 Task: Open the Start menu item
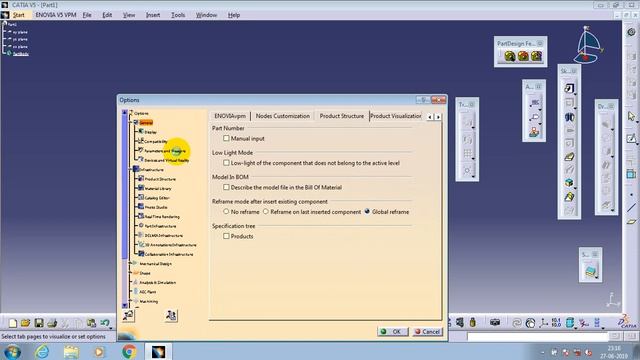point(18,15)
